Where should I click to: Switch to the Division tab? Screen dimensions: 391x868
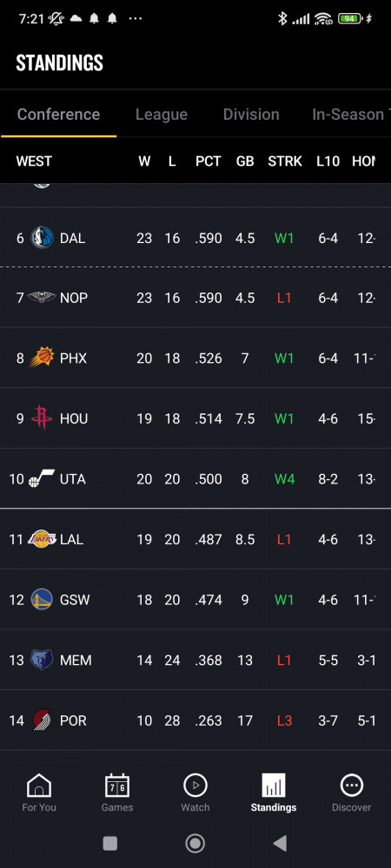[251, 115]
